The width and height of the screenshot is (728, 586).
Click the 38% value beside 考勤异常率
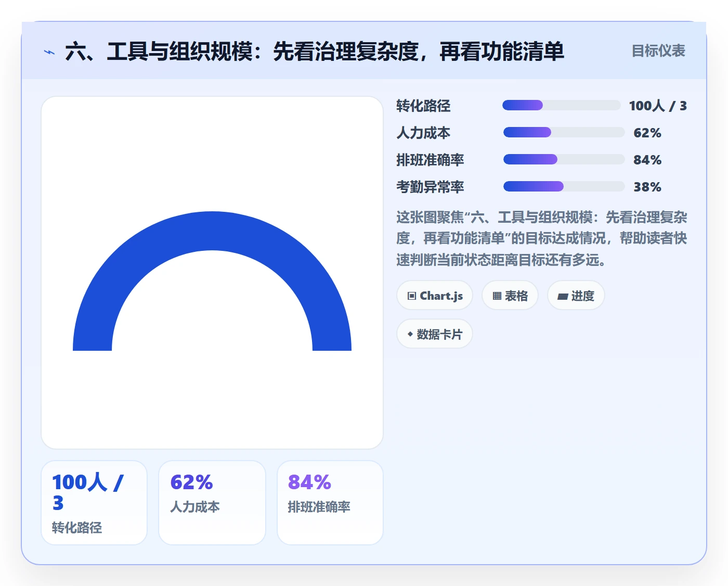point(647,187)
